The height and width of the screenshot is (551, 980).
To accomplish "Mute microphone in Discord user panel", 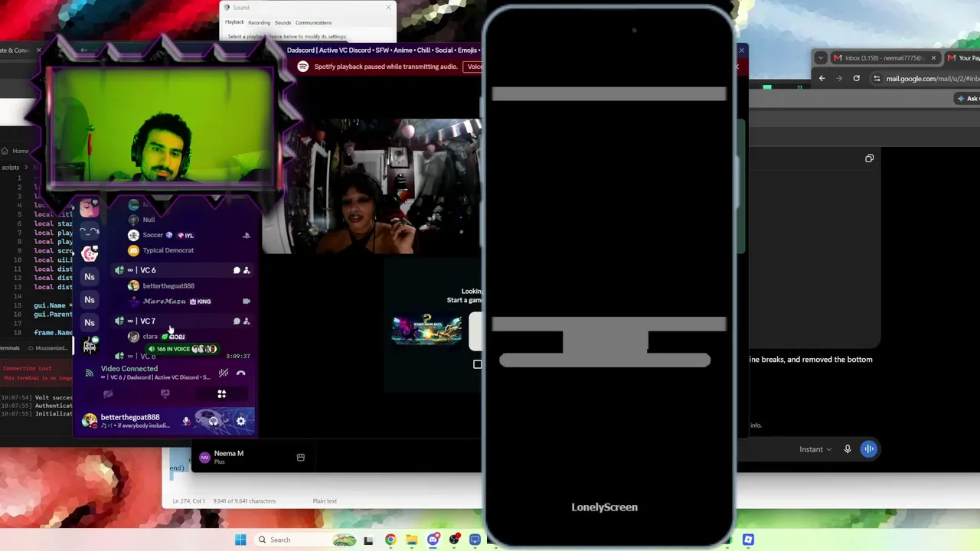I will tap(185, 420).
